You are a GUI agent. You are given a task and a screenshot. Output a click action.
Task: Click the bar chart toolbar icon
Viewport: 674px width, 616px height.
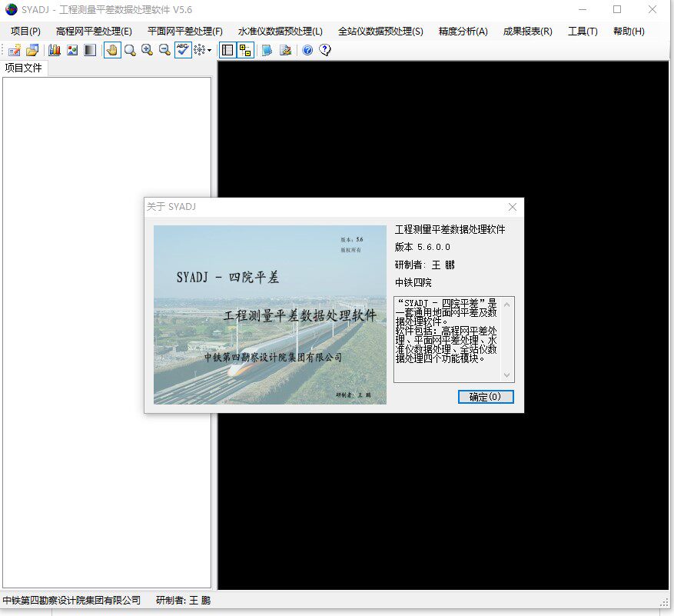point(55,50)
